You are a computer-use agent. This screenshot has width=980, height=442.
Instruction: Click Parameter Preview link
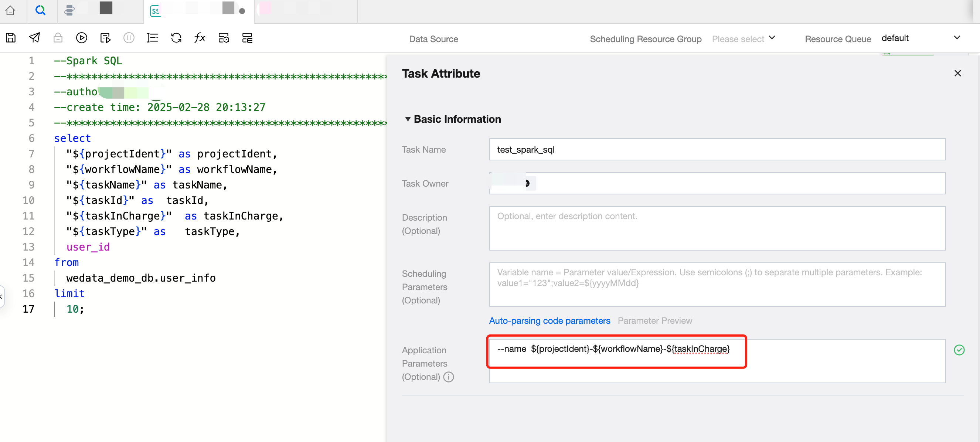click(x=654, y=321)
